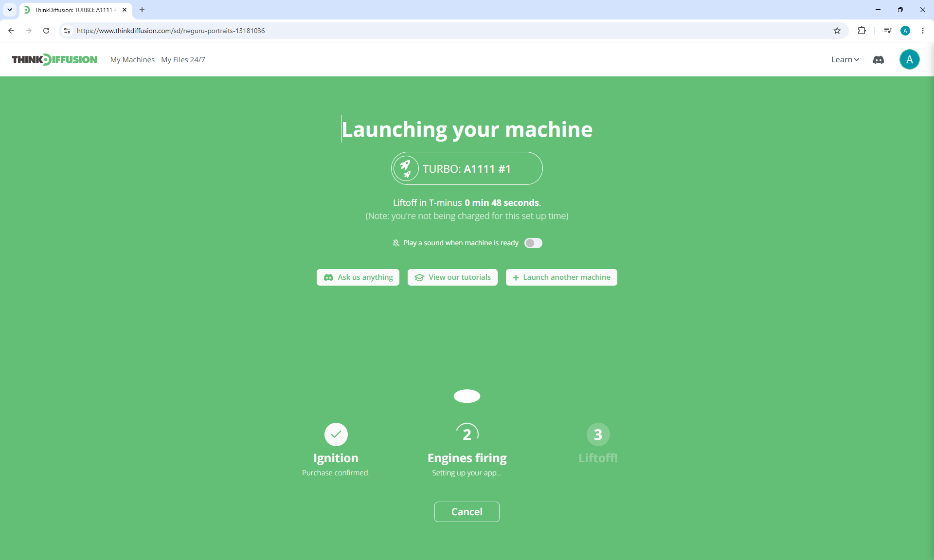Open My Files 24/7
The image size is (934, 560).
click(183, 59)
